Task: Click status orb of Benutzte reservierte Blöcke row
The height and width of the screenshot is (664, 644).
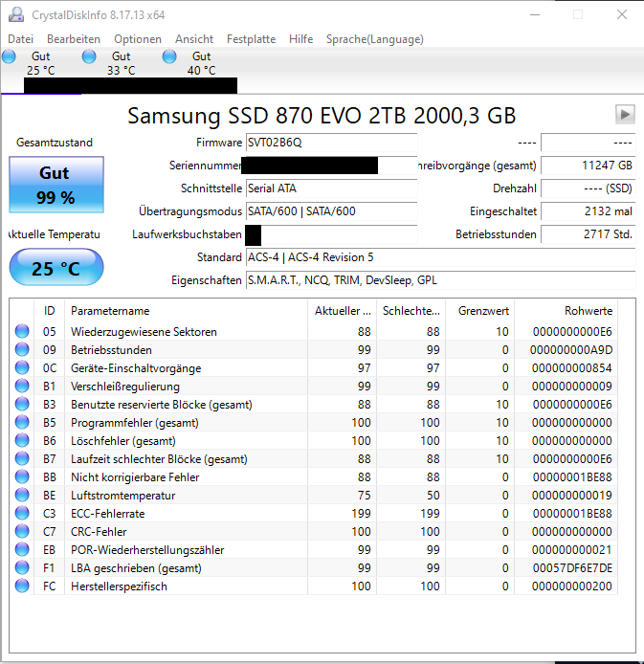Action: [x=22, y=404]
